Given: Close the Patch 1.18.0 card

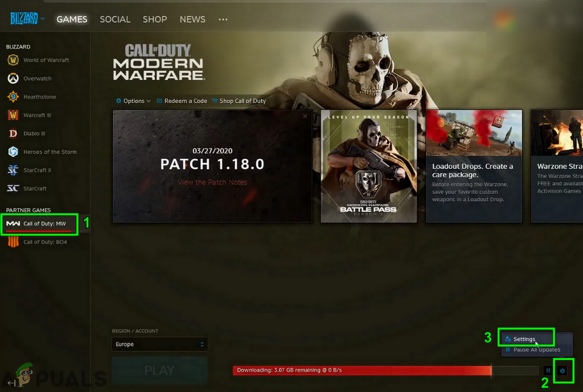Looking at the screenshot, I should 305,116.
